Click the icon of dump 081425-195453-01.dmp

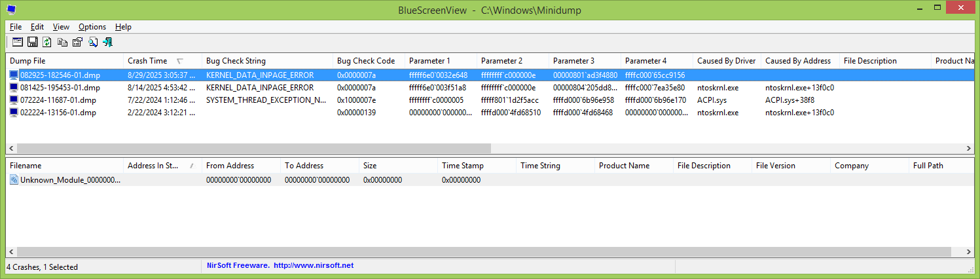[14, 88]
